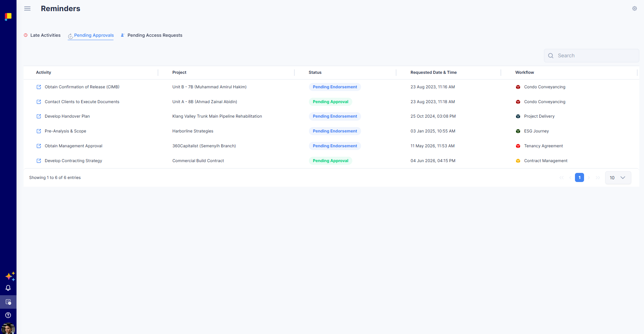Open the reminders sidebar icon
The image size is (644, 334).
point(8,302)
